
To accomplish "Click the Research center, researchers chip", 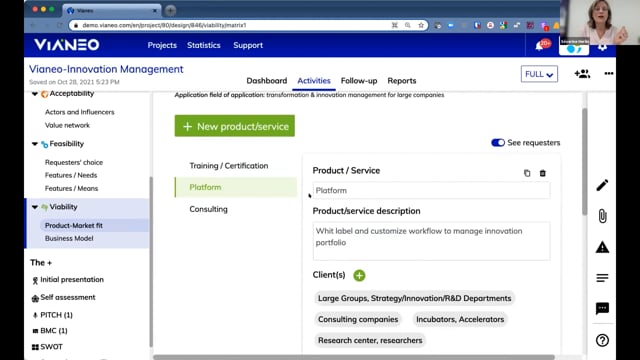I will click(x=370, y=340).
